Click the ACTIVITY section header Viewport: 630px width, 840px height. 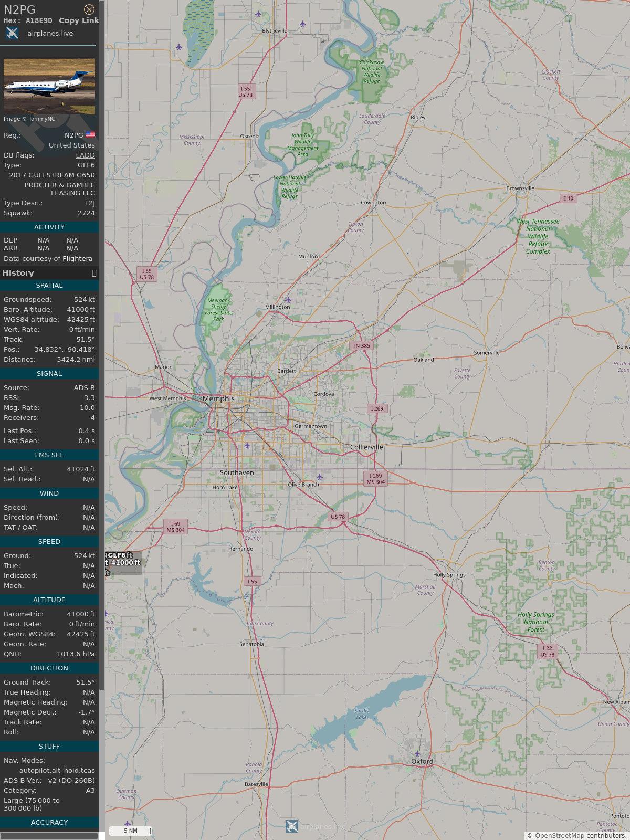tap(49, 227)
